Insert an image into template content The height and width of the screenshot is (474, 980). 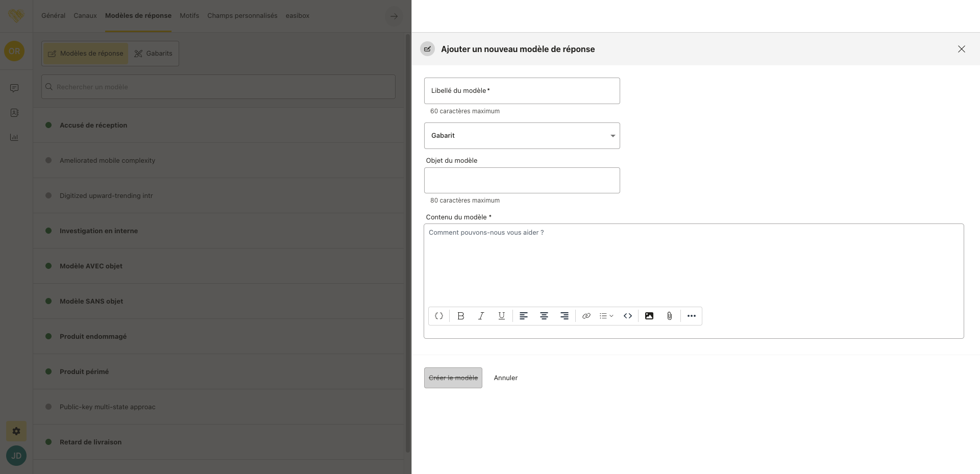pyautogui.click(x=649, y=316)
